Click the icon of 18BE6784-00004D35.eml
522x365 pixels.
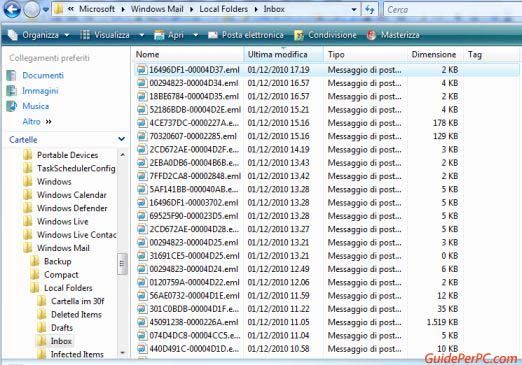[142, 96]
